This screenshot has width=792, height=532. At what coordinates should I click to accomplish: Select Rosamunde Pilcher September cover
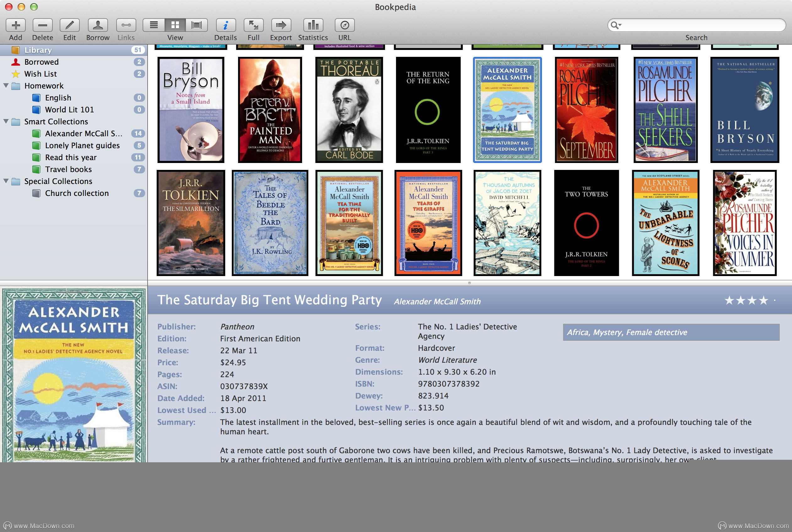pyautogui.click(x=586, y=110)
